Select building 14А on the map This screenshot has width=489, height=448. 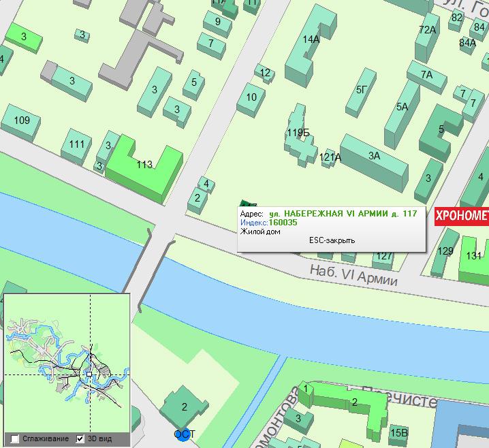311,40
